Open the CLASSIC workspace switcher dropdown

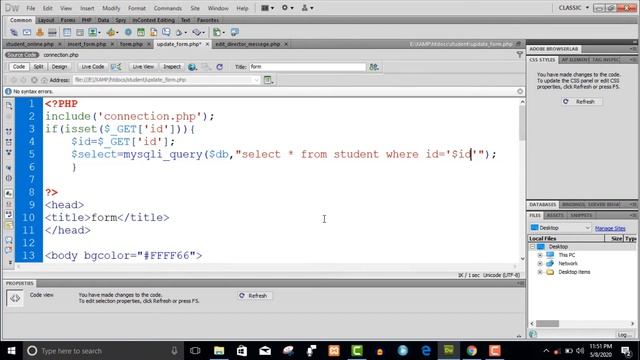573,8
